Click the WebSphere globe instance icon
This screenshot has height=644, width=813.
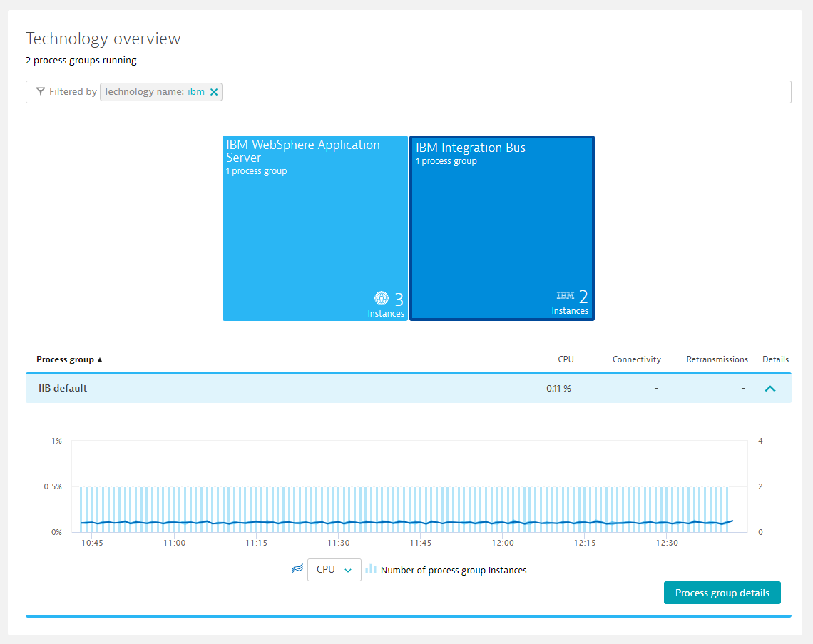[x=382, y=298]
